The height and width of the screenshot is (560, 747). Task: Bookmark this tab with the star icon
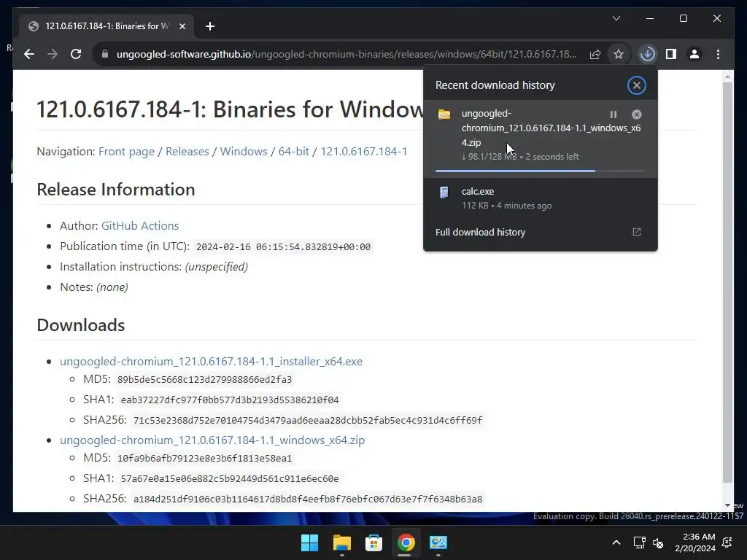[x=619, y=54]
